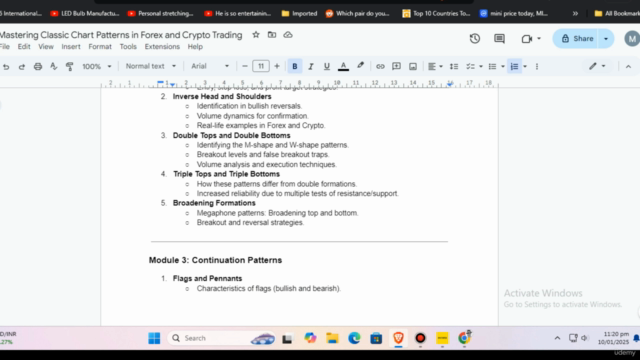Click the document title
This screenshot has width=640, height=360.
121,35
